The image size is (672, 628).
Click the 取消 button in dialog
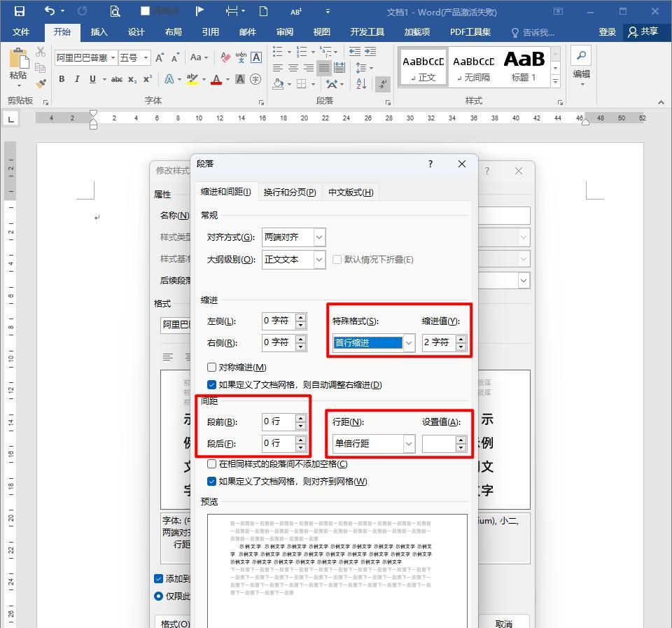pos(503,623)
